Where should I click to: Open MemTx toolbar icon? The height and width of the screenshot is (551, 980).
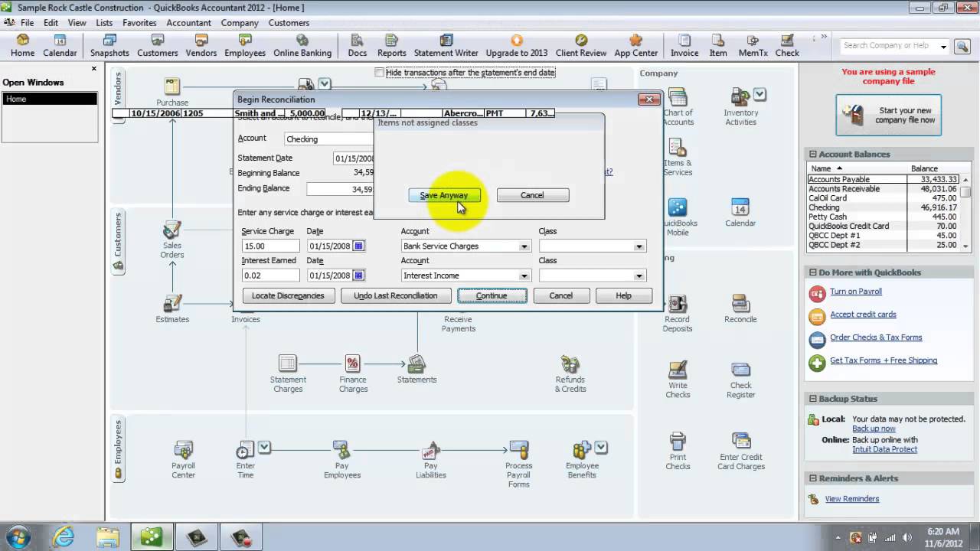coord(753,46)
